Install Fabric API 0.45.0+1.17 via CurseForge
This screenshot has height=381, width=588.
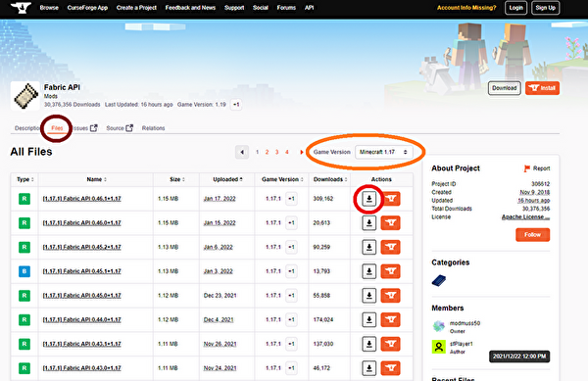pyautogui.click(x=390, y=296)
